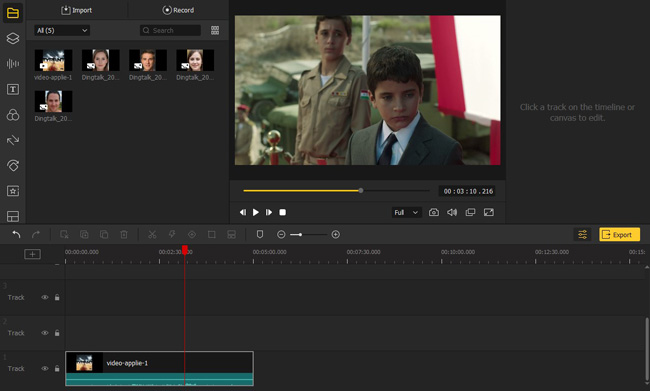650x391 pixels.
Task: Open the starred Elements panel
Action: [x=13, y=191]
